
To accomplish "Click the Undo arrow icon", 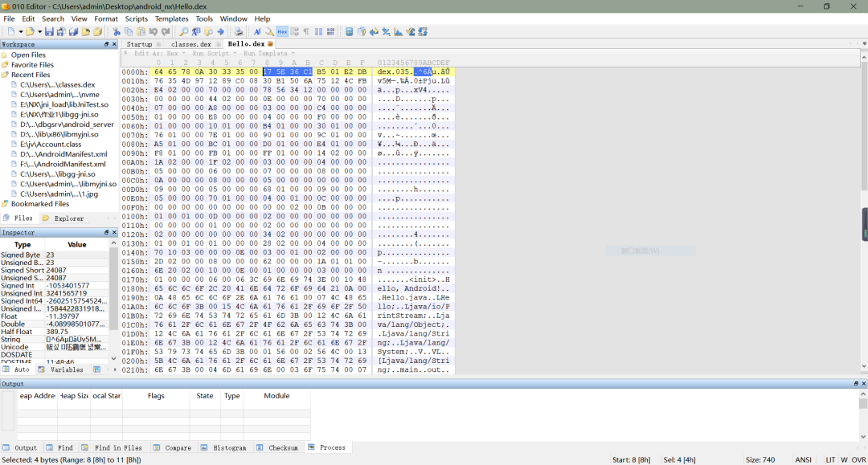I will [x=154, y=31].
